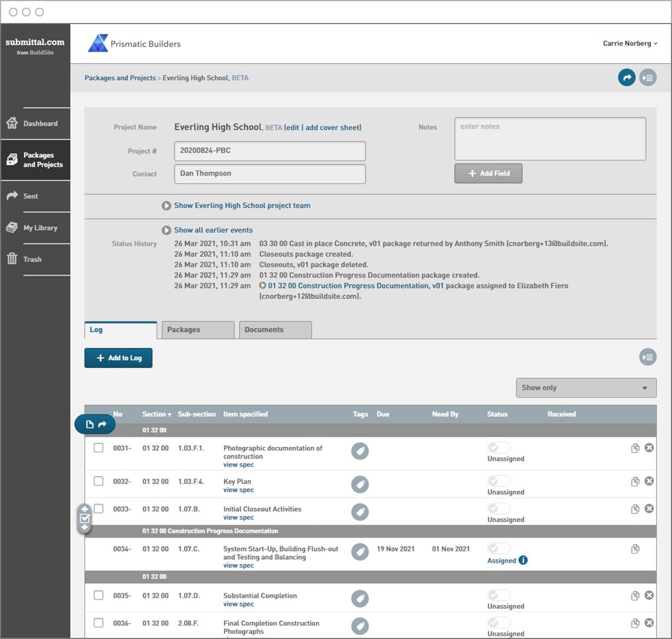This screenshot has width=672, height=639.
Task: Expand Show Everling High School project team
Action: 242,206
